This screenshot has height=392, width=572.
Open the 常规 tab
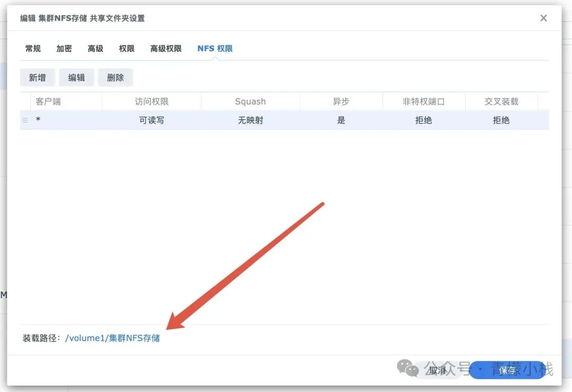point(33,48)
